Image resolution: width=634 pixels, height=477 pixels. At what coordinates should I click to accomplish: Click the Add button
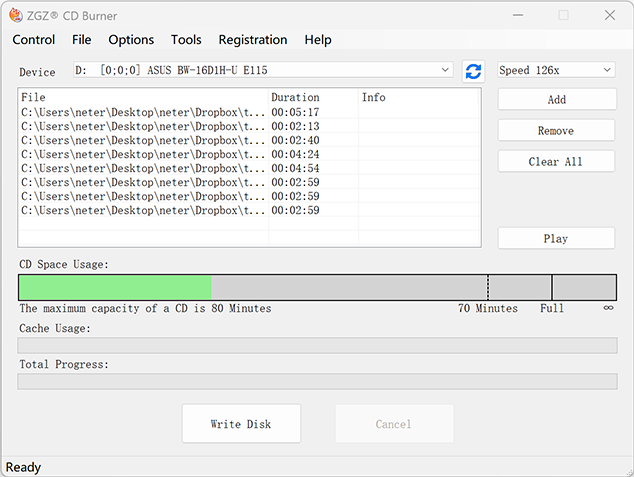click(x=557, y=99)
